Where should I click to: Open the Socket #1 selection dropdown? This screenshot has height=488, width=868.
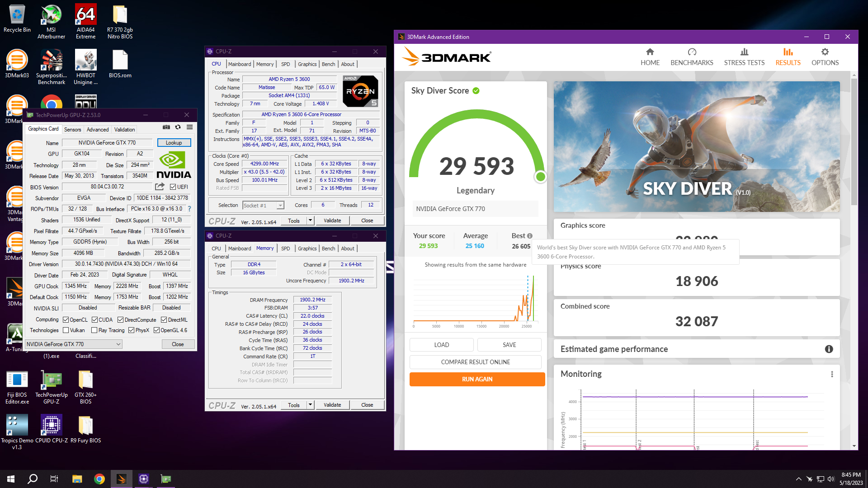click(263, 206)
